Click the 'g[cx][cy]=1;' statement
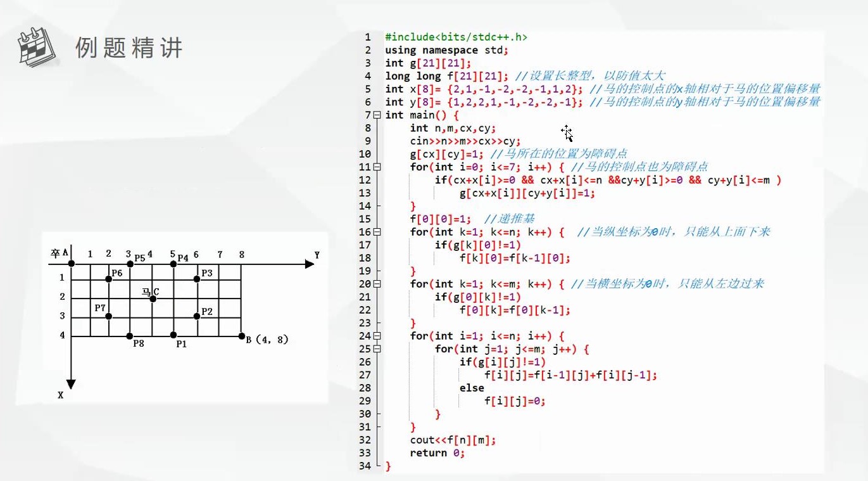 447,154
